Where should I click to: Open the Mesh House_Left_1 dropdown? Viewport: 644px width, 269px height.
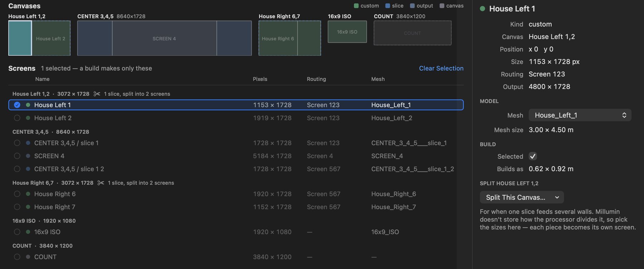(x=580, y=115)
